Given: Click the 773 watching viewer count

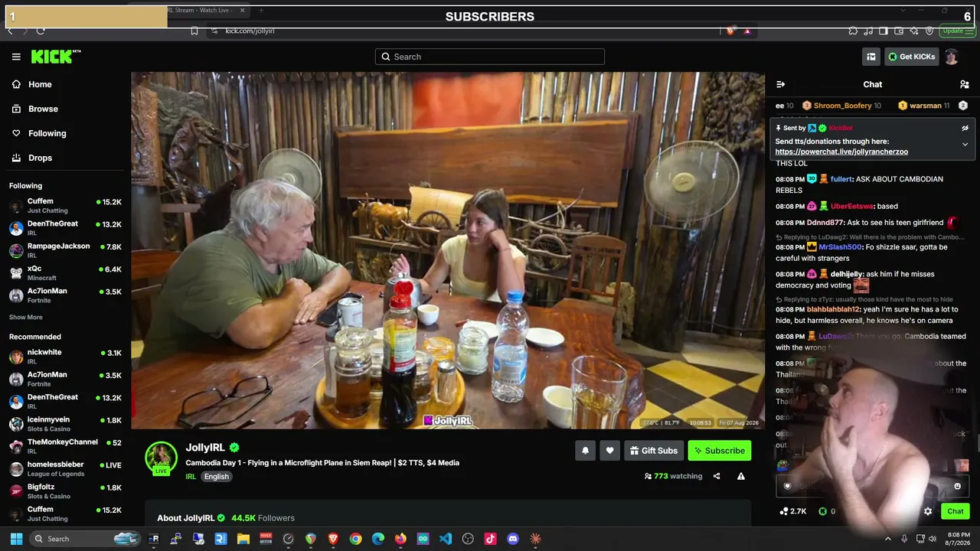Looking at the screenshot, I should pos(673,476).
